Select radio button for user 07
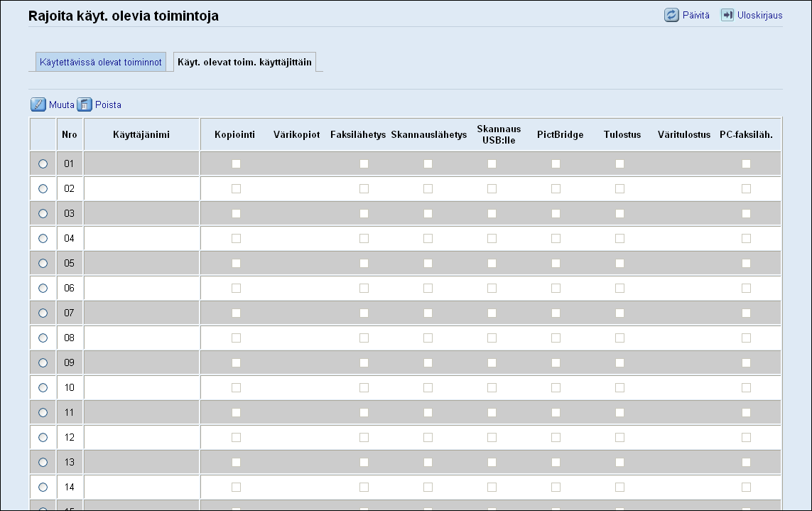 pyautogui.click(x=43, y=313)
